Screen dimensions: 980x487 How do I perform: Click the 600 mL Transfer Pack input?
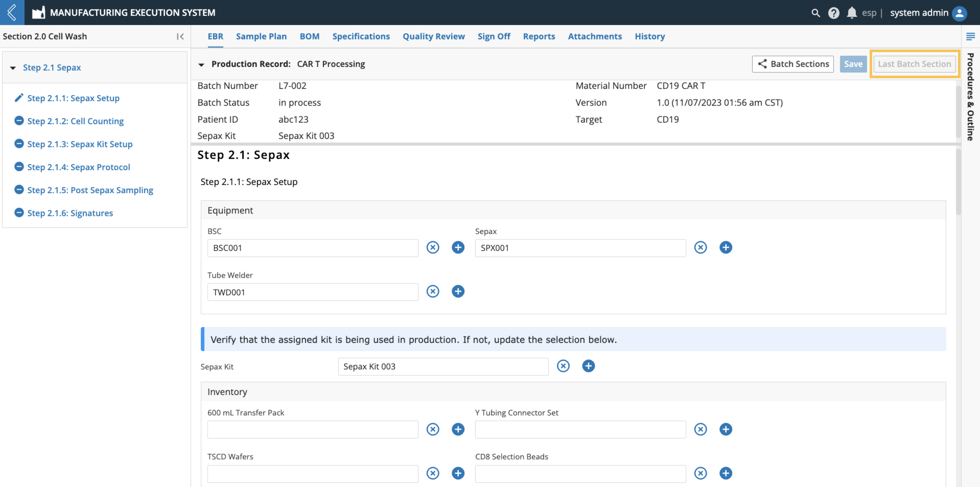[x=313, y=430]
